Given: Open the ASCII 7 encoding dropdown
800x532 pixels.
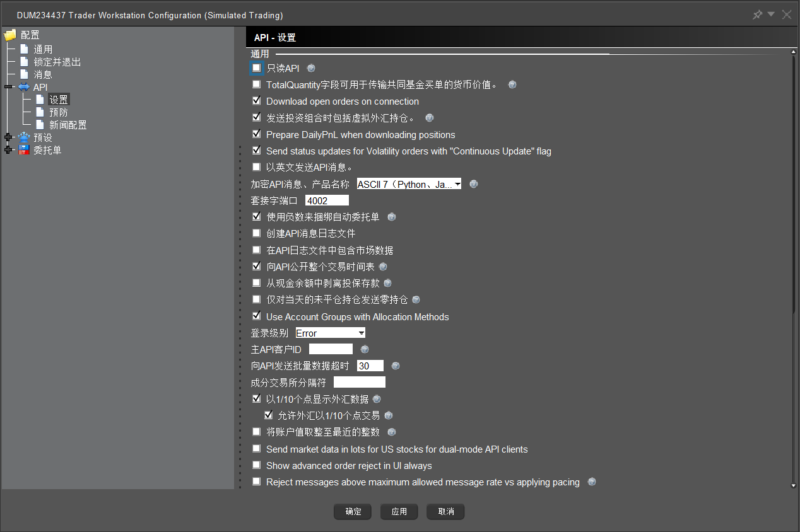Looking at the screenshot, I should click(409, 184).
